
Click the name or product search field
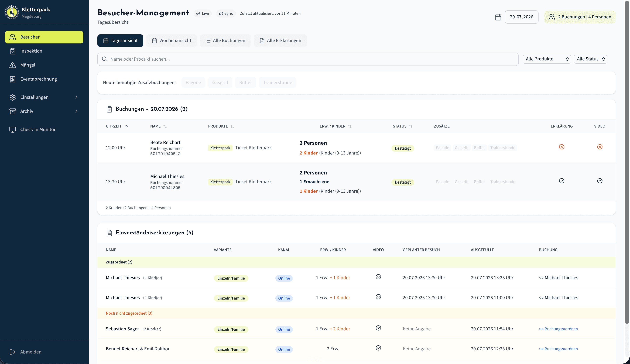[308, 59]
